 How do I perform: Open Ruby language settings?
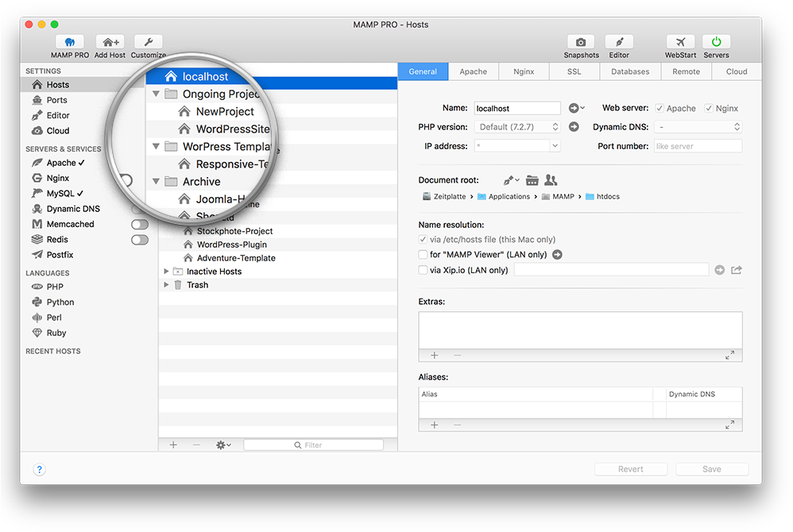point(56,333)
